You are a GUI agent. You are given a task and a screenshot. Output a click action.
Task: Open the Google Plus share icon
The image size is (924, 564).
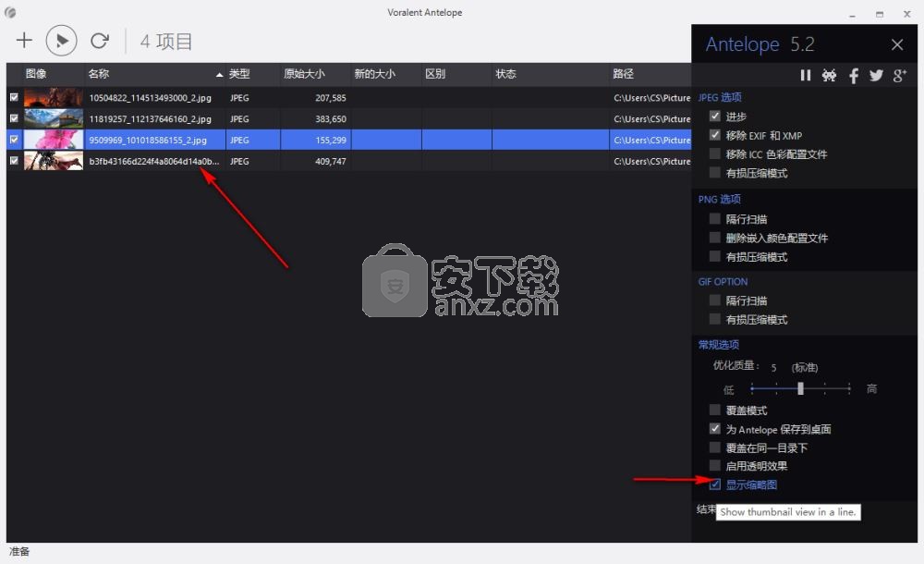[899, 76]
